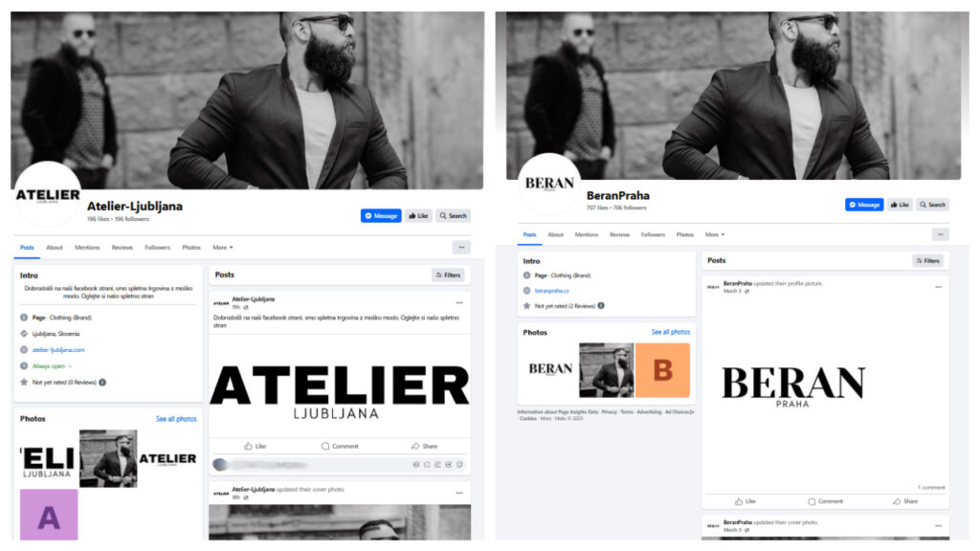
Task: Like the Atelier-Ljubljana page
Action: 418,215
